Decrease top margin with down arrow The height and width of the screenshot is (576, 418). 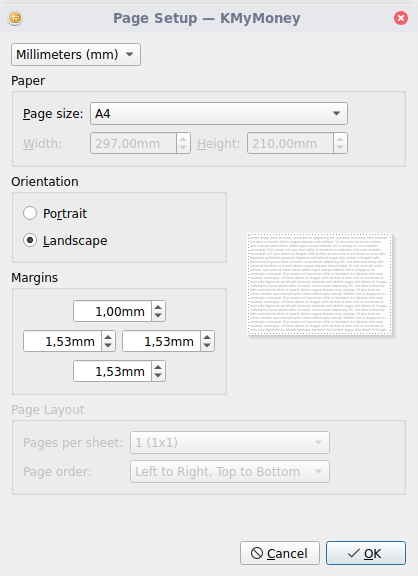pos(158,316)
